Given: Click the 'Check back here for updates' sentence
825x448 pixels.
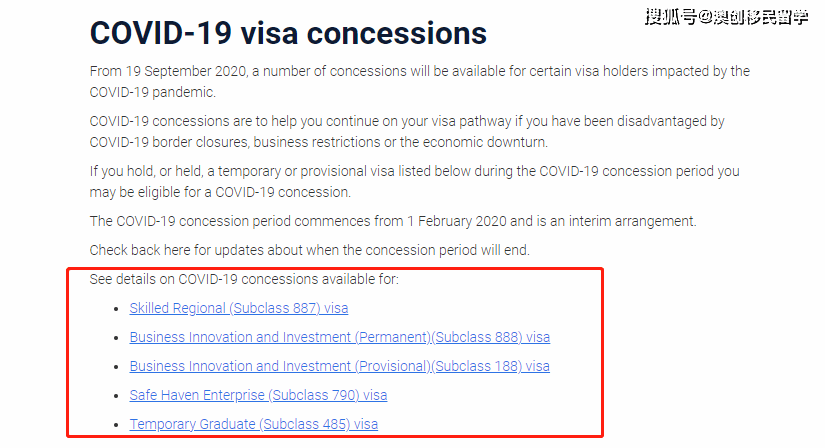Looking at the screenshot, I should tap(309, 250).
